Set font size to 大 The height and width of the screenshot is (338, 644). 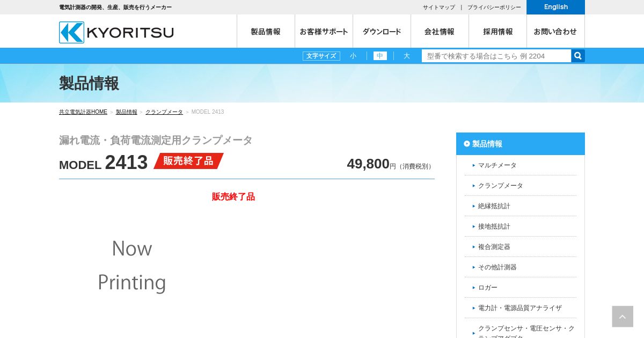407,56
